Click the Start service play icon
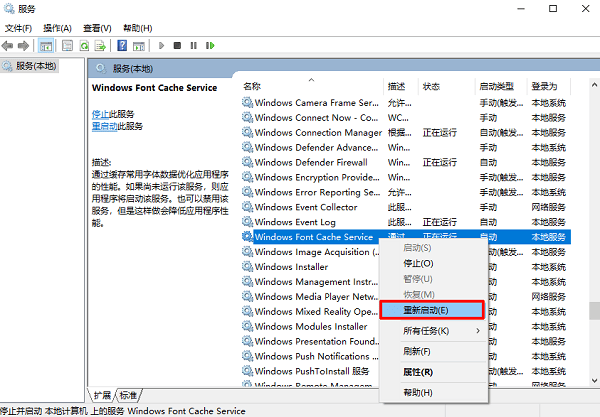600x417 pixels. [x=161, y=46]
